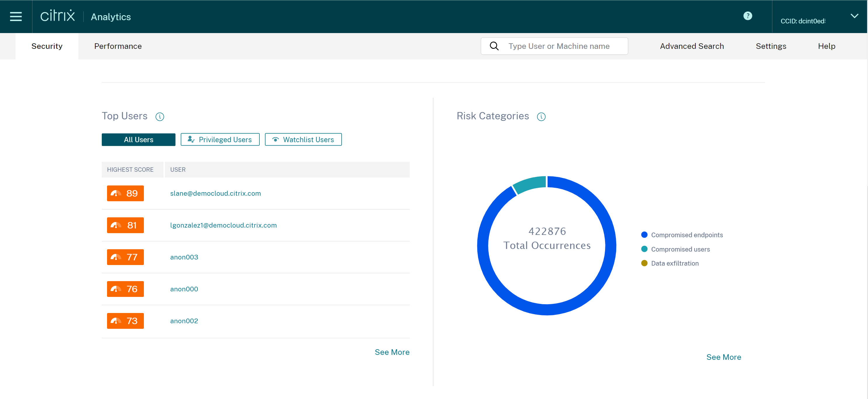
Task: Click See More under Top Users
Action: click(392, 352)
